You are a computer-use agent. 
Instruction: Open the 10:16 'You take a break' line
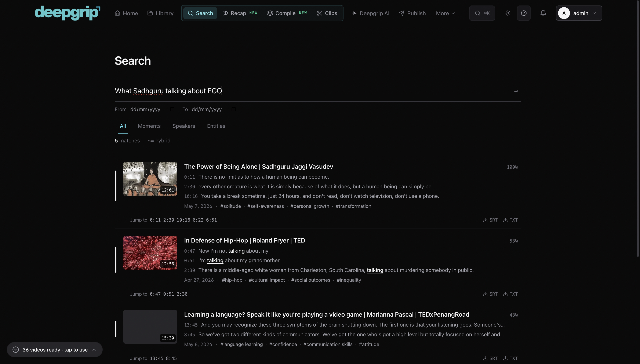tap(312, 196)
